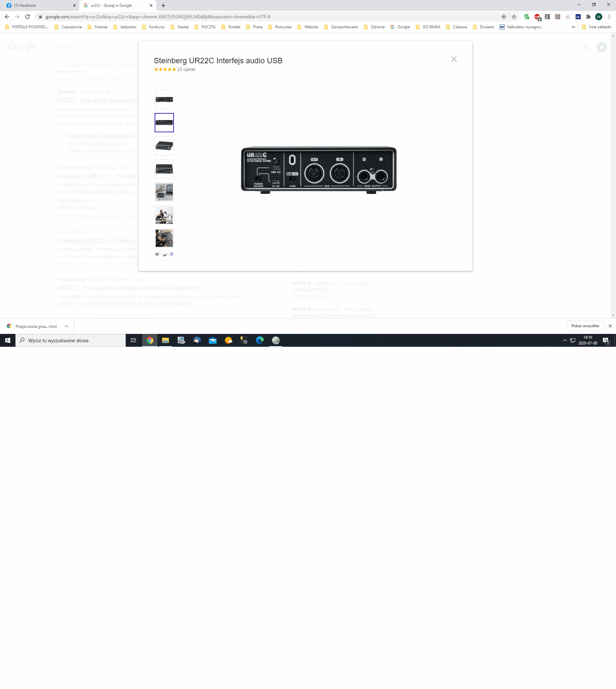Open Mail app from taskbar
The width and height of the screenshot is (616, 689).
pos(213,340)
